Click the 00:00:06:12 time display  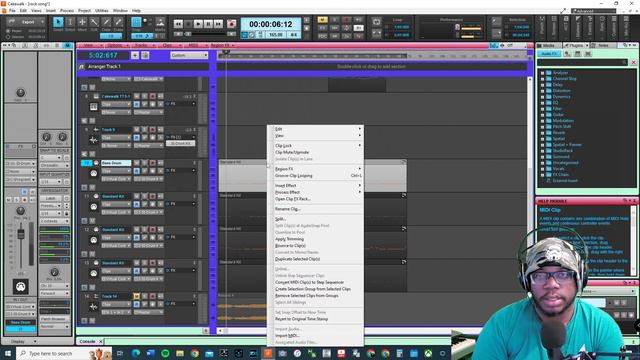[271, 24]
